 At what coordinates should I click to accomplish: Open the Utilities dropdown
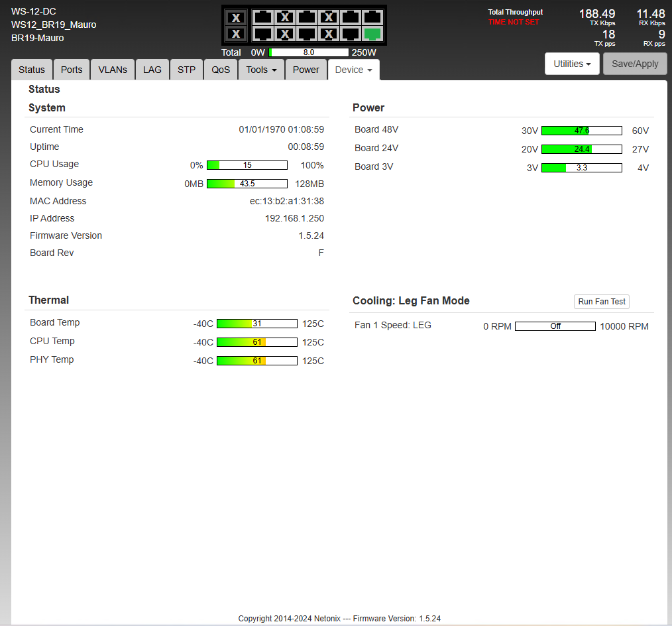pos(572,64)
